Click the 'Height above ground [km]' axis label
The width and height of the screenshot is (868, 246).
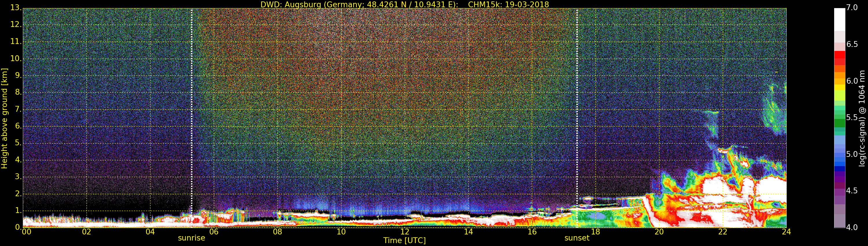pyautogui.click(x=4, y=118)
